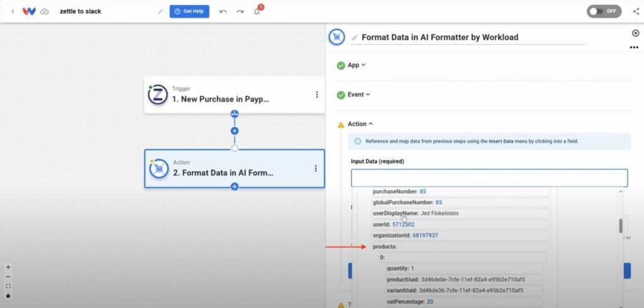Zoom in on the canvas

8,267
